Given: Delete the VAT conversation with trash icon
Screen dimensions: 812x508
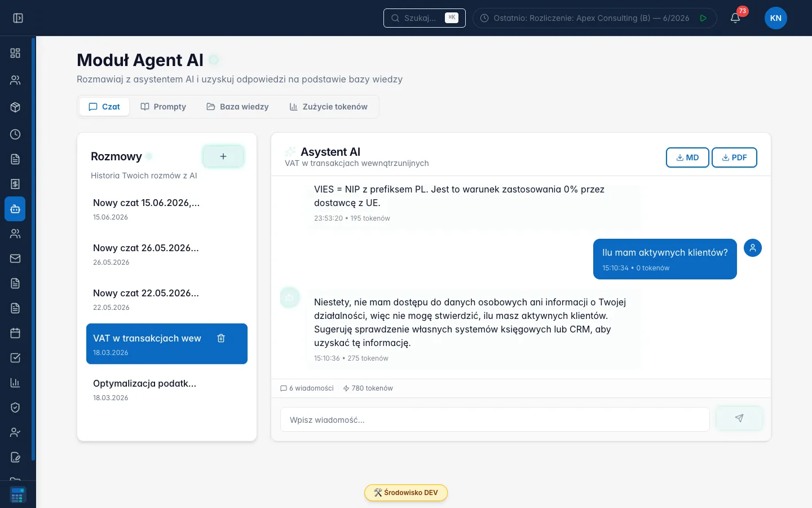Looking at the screenshot, I should tap(221, 338).
